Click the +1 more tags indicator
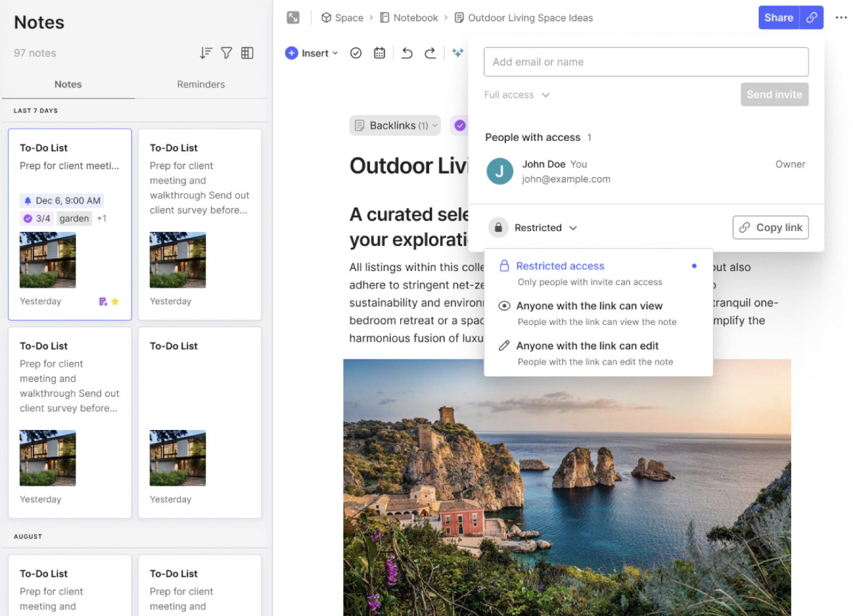This screenshot has height=616, width=853. [x=101, y=218]
